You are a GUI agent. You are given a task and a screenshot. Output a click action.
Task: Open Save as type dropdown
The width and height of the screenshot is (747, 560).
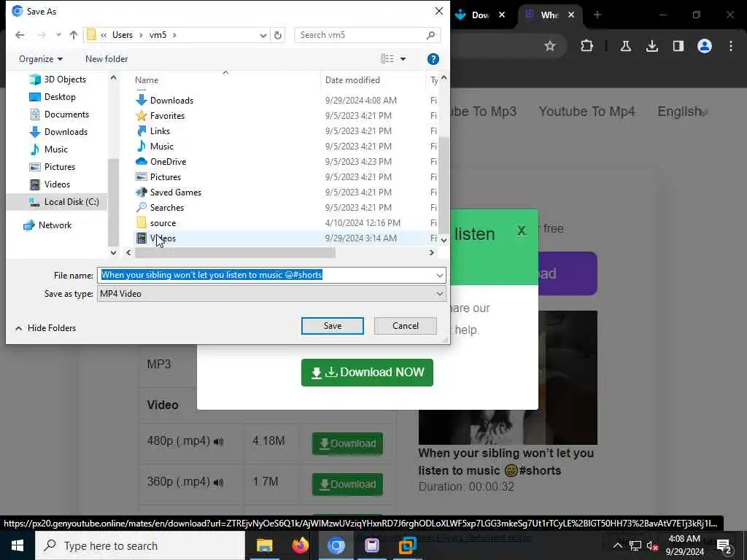click(271, 294)
